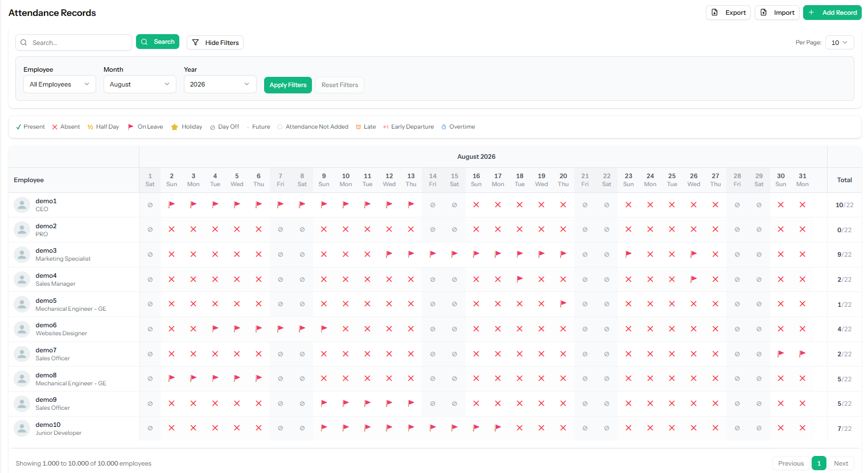
Task: Open the Per Page dropdown
Action: [840, 43]
